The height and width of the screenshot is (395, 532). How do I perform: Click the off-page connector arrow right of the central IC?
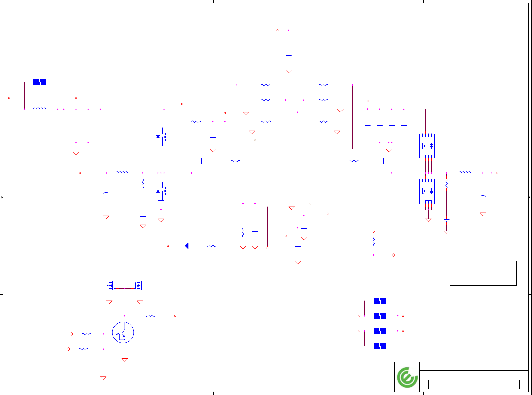pos(393,255)
